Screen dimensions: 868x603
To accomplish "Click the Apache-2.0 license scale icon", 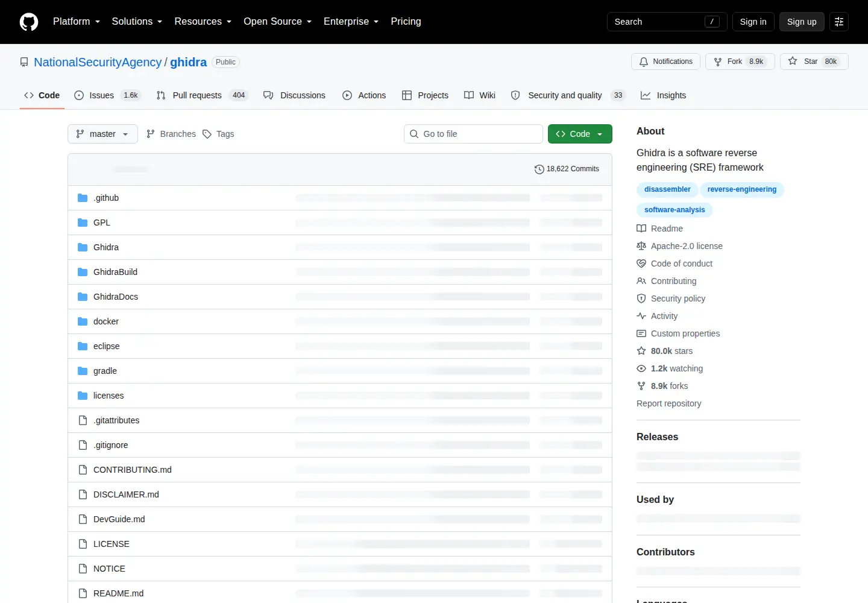I will coord(641,246).
